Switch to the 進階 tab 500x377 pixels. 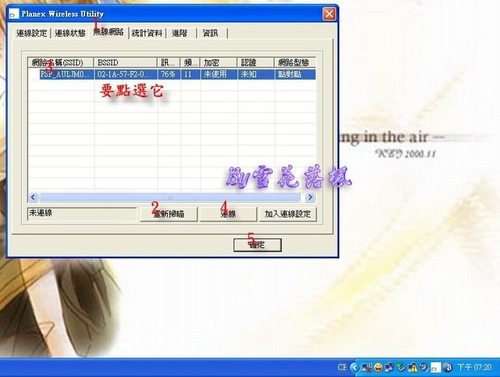coord(180,33)
